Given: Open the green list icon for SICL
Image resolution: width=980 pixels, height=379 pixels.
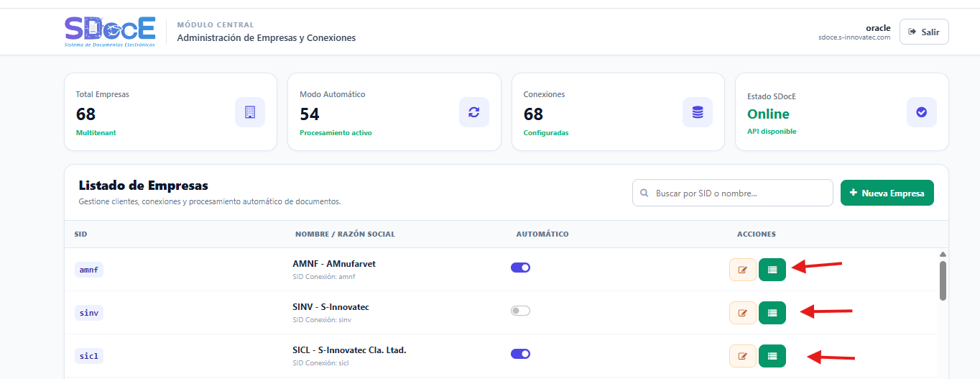Looking at the screenshot, I should click(772, 356).
